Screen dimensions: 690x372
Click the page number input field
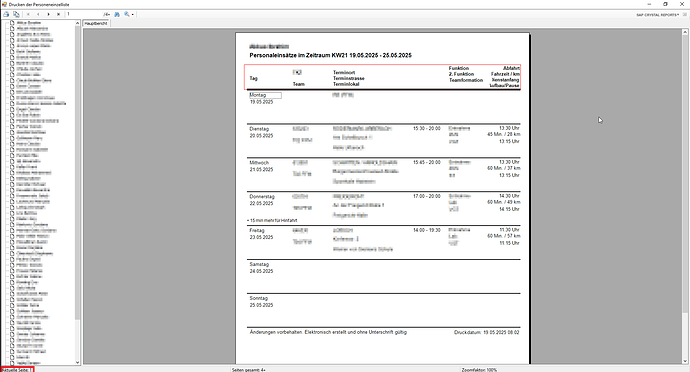pyautogui.click(x=84, y=14)
